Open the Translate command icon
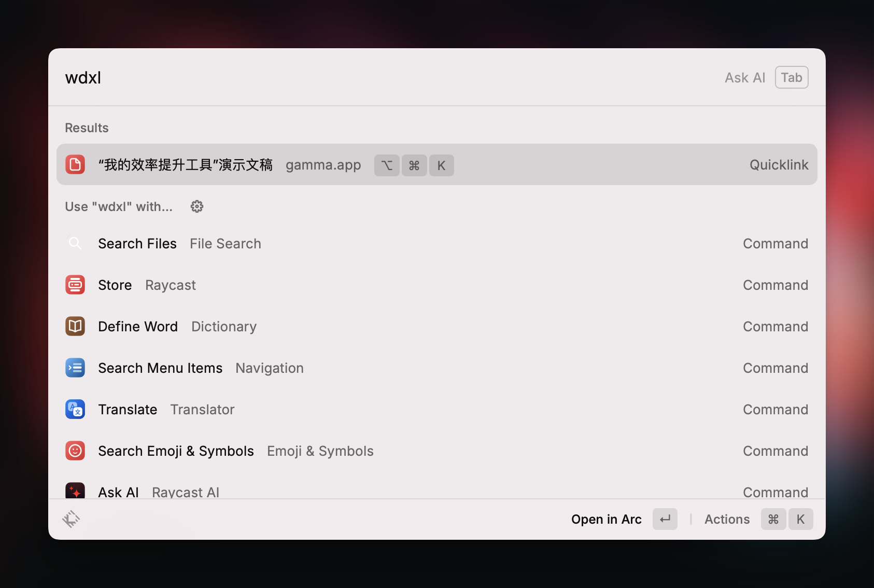This screenshot has height=588, width=874. (x=75, y=409)
